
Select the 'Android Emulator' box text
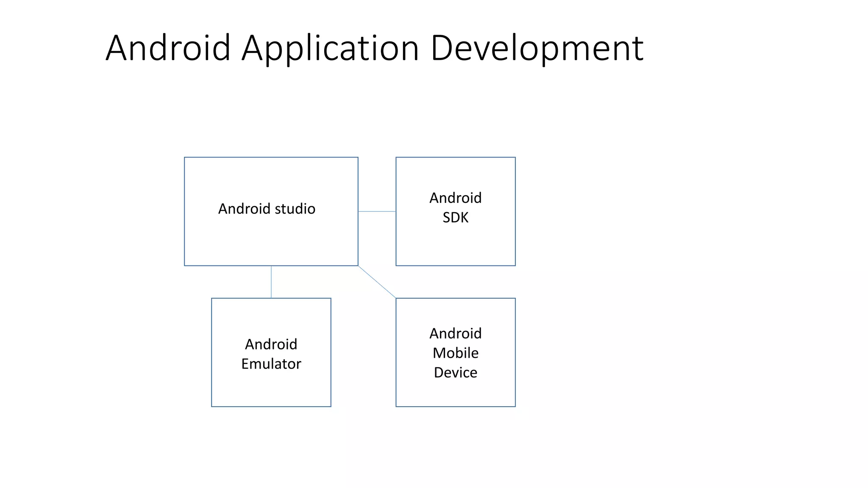271,354
